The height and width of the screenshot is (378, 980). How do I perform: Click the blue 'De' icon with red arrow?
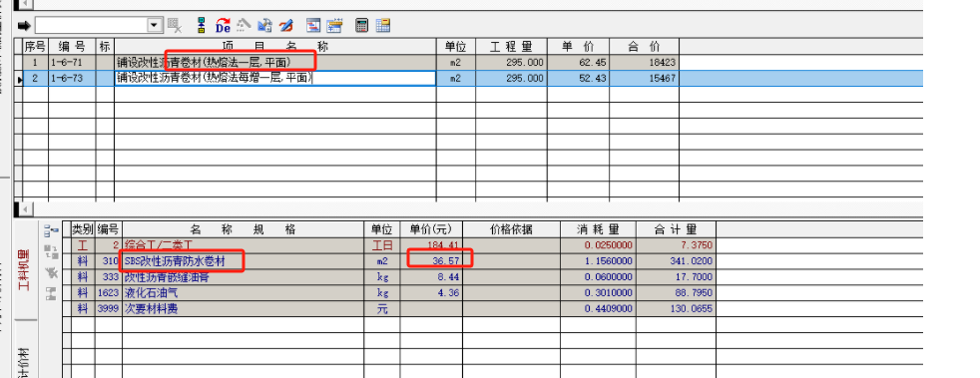click(x=223, y=26)
